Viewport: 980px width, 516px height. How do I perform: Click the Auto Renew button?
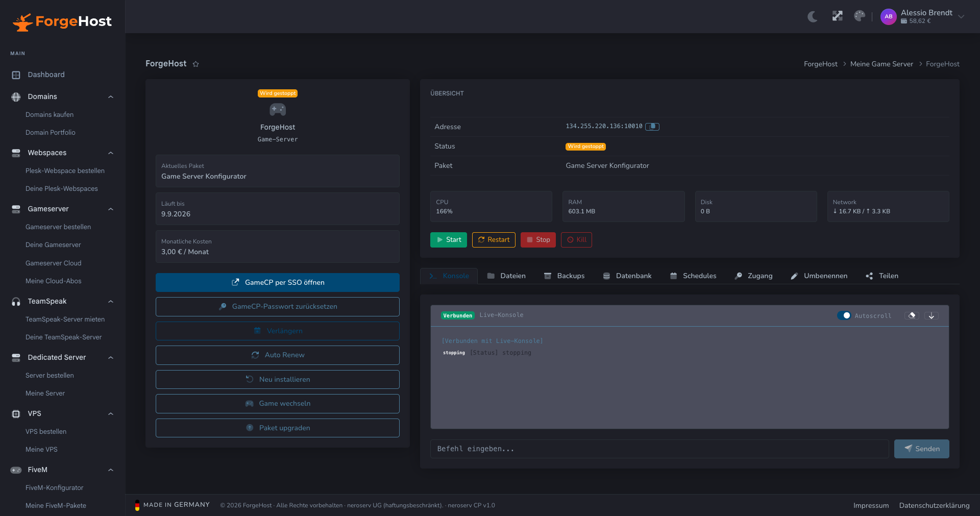[278, 355]
